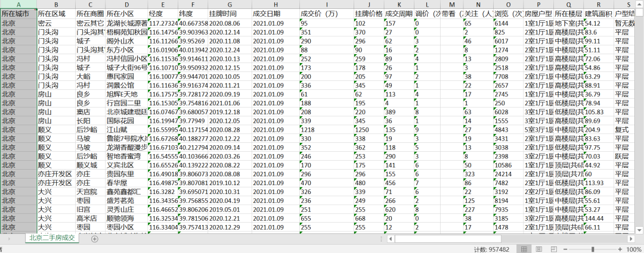Switch to Normal view in status bar
644x253 pixels.
click(x=524, y=249)
